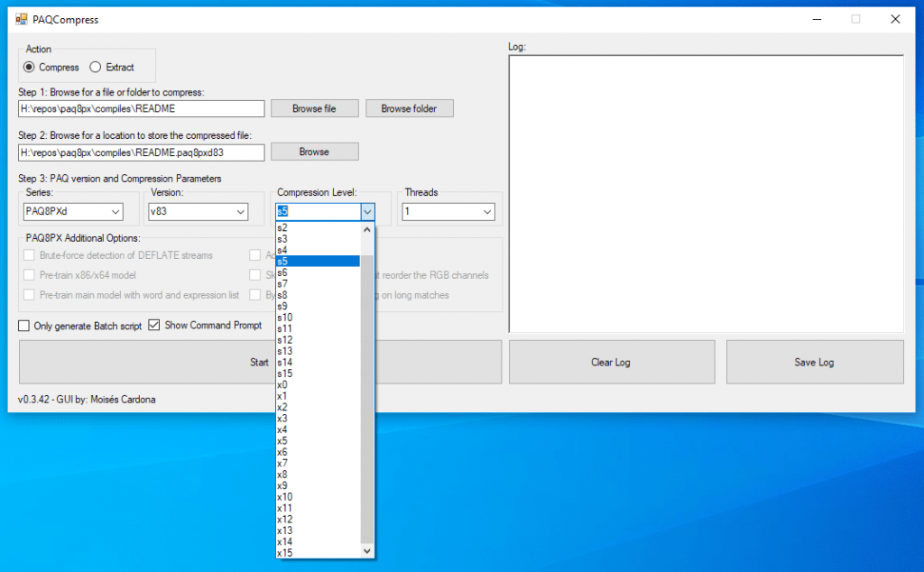Choose s10 from the level list
924x572 pixels.
pos(319,318)
